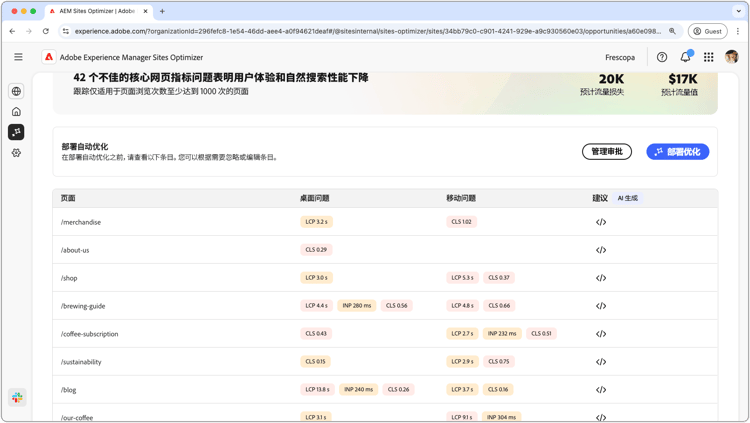Open the globe sites icon in sidebar

click(x=16, y=91)
